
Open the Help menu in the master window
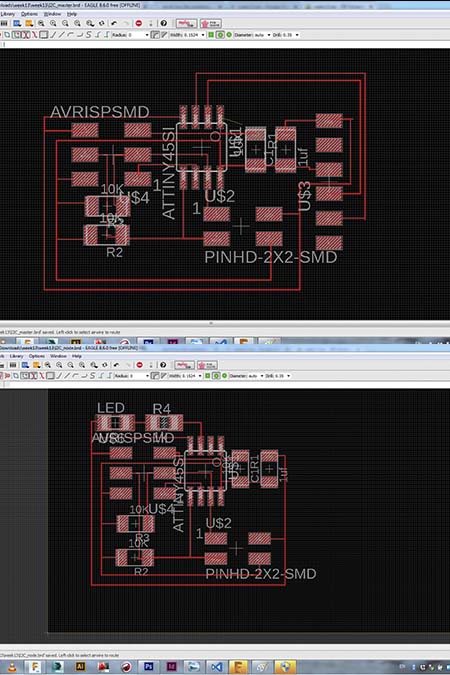click(71, 14)
